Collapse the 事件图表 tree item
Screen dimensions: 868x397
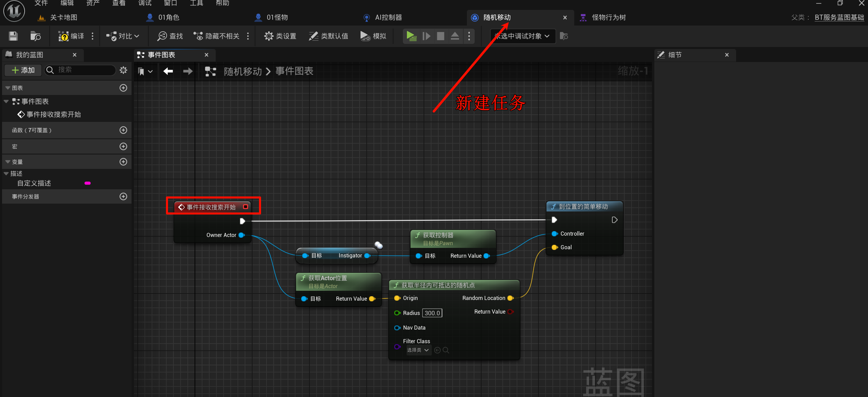tap(6, 101)
